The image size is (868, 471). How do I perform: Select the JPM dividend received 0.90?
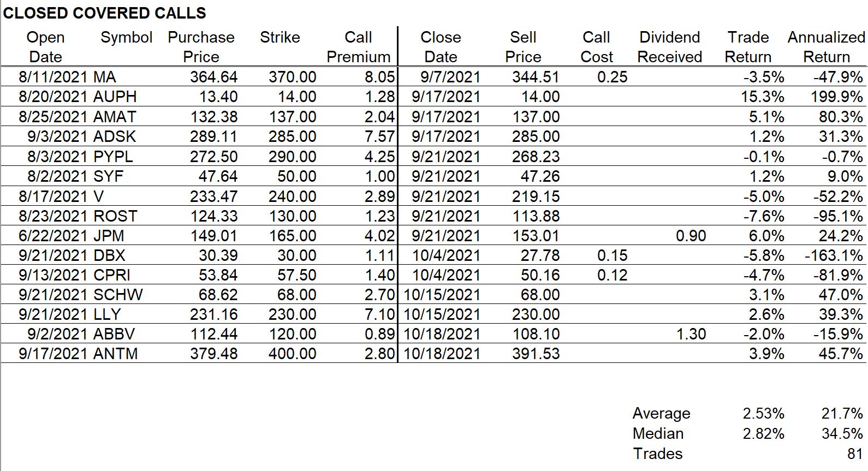(691, 236)
